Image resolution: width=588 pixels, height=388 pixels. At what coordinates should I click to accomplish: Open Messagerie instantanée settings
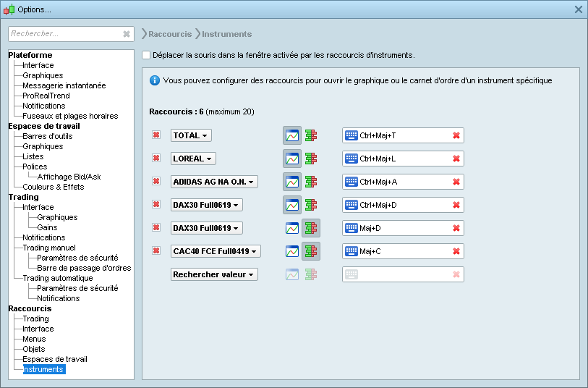click(64, 85)
